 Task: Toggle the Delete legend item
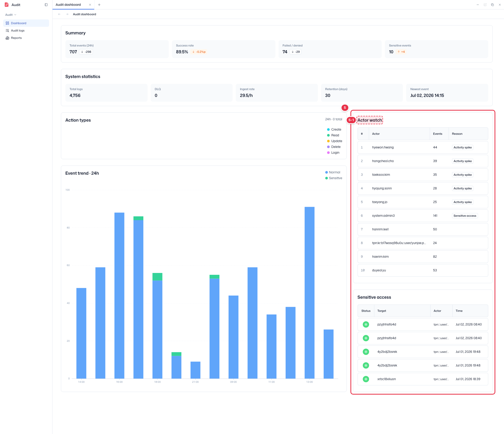[334, 147]
